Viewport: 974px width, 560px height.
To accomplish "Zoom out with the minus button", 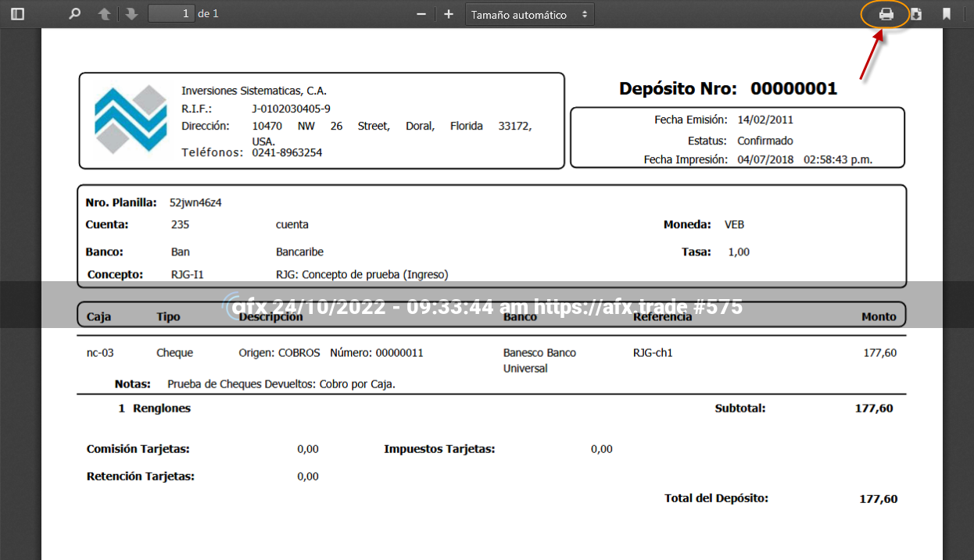I will tap(421, 14).
